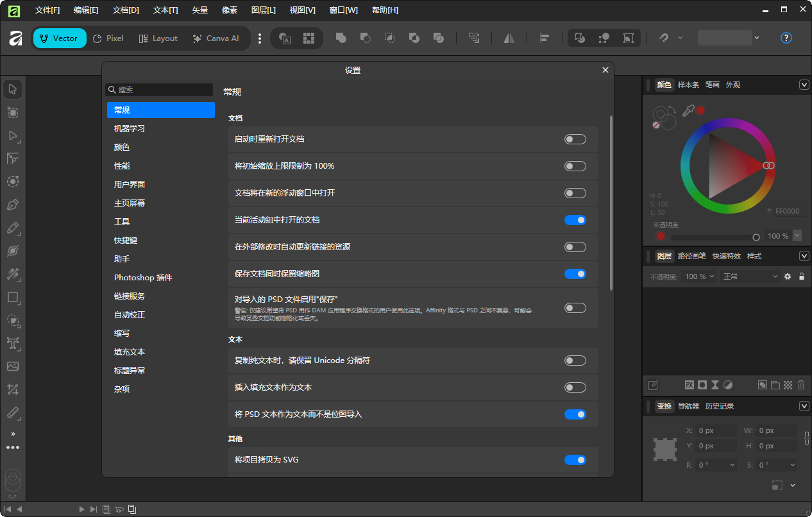This screenshot has width=812, height=517.
Task: Open the layer FX effects icon
Action: 689,385
